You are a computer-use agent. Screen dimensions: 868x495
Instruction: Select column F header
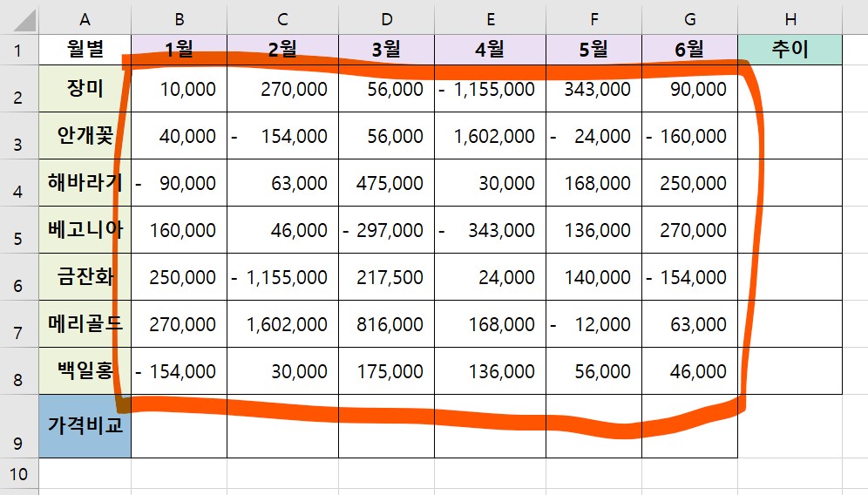click(x=594, y=20)
